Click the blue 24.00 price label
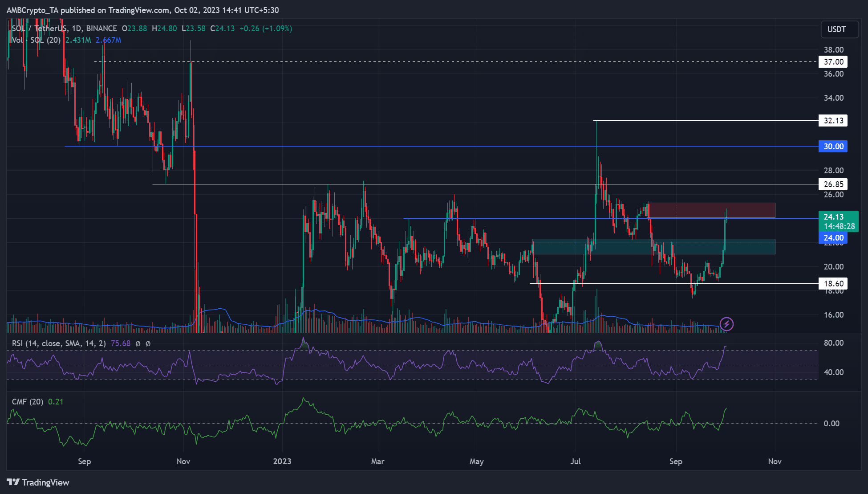This screenshot has height=494, width=868. pos(833,238)
